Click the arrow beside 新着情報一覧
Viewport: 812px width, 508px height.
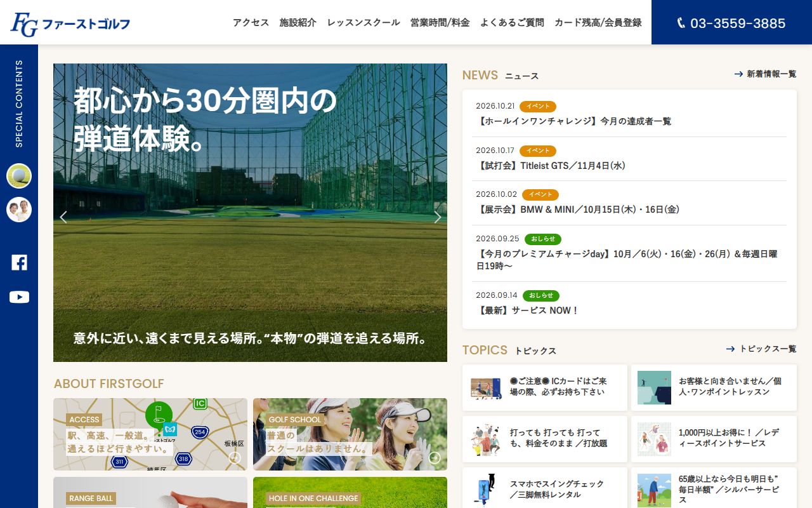tap(738, 74)
